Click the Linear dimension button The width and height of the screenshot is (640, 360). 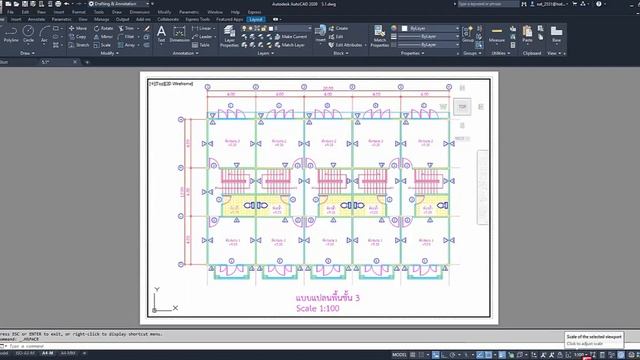[203, 29]
